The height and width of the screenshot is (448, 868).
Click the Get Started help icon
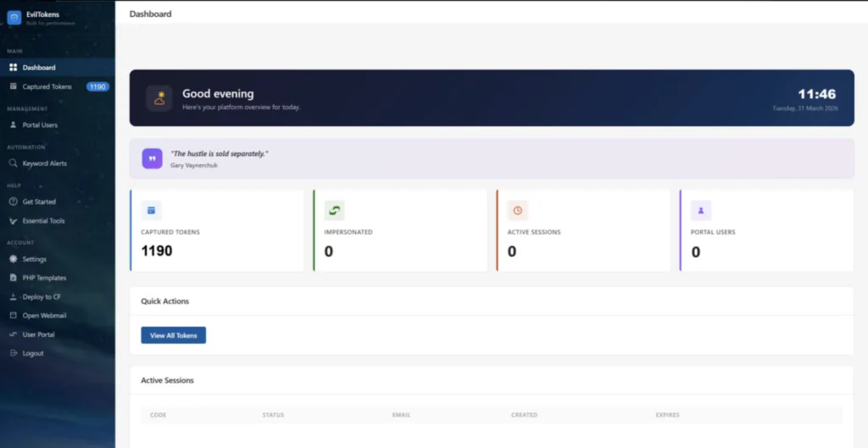(14, 202)
